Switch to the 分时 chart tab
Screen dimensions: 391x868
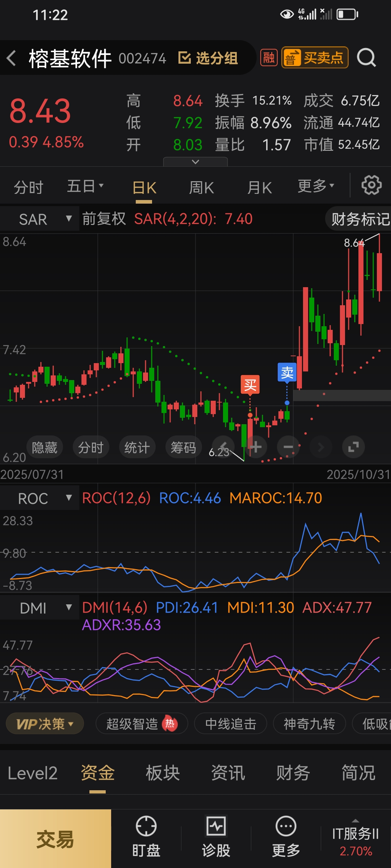pyautogui.click(x=28, y=187)
